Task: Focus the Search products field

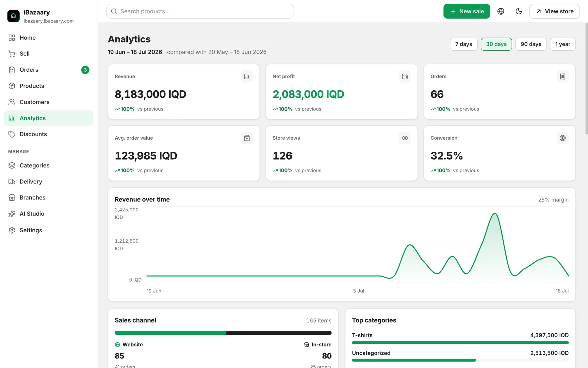Action: (200, 11)
